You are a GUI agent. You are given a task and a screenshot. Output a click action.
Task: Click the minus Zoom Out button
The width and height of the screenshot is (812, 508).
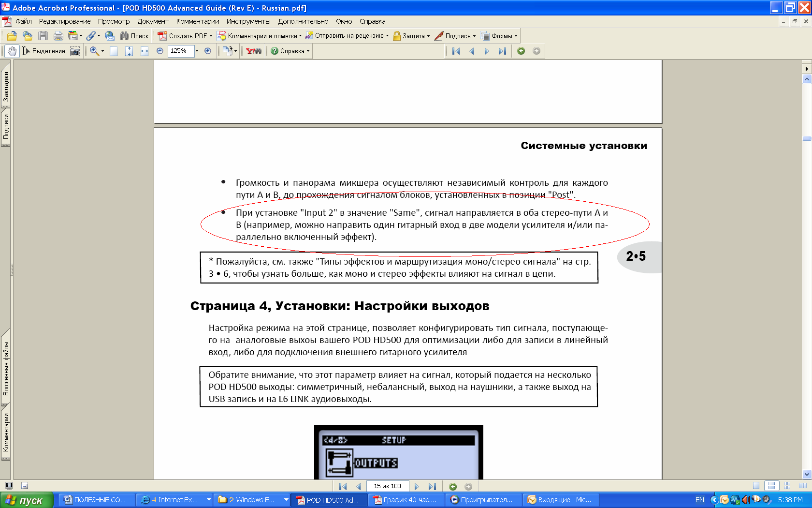click(160, 51)
